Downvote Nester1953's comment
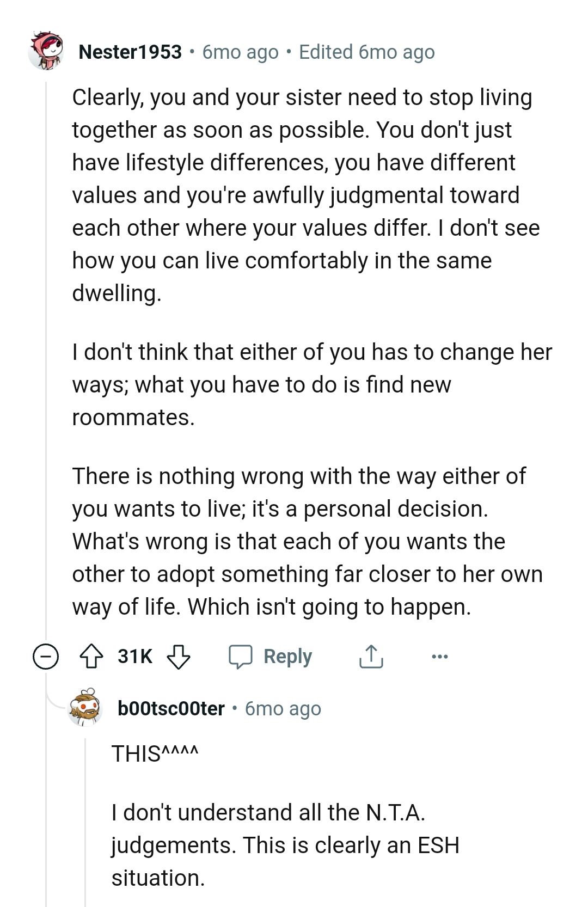 coord(178,656)
